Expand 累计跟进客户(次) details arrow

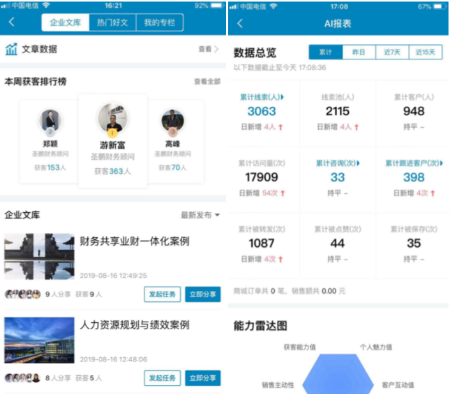tap(441, 163)
